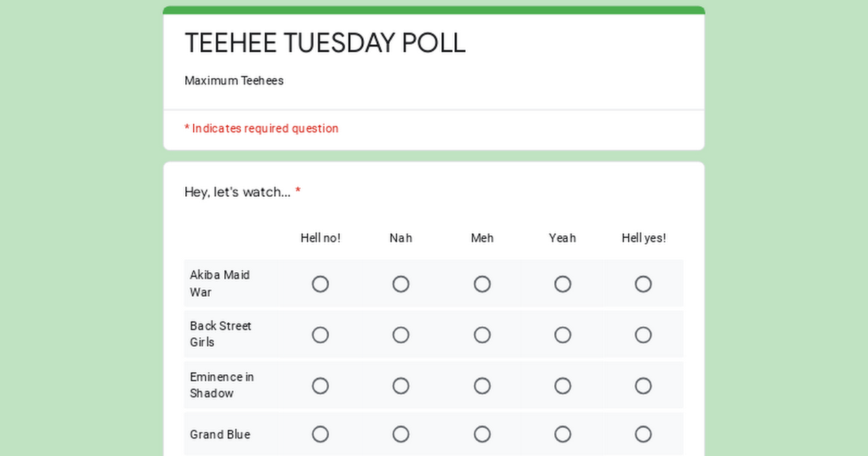The height and width of the screenshot is (456, 868).
Task: Choose 'Yeah' for Back Street Girls
Action: point(563,335)
